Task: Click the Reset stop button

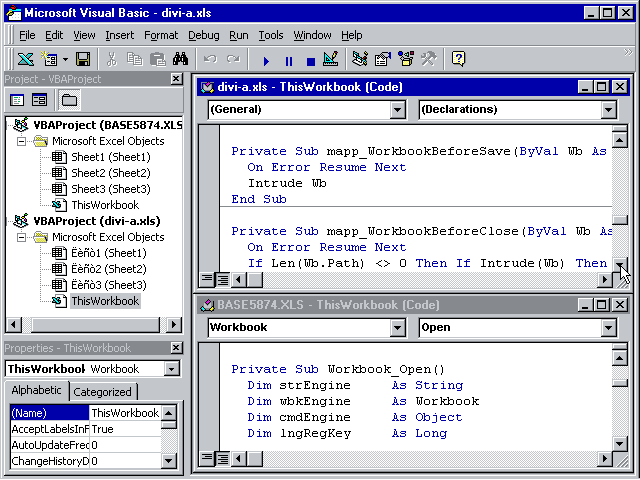Action: pyautogui.click(x=311, y=61)
